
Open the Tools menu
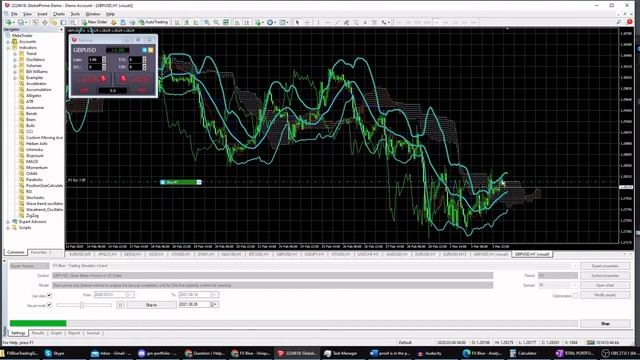coord(75,14)
